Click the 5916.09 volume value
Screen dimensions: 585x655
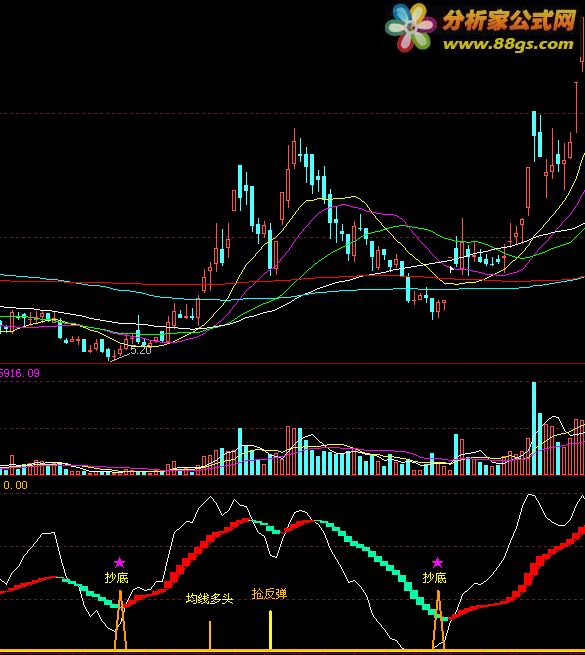[x=20, y=373]
